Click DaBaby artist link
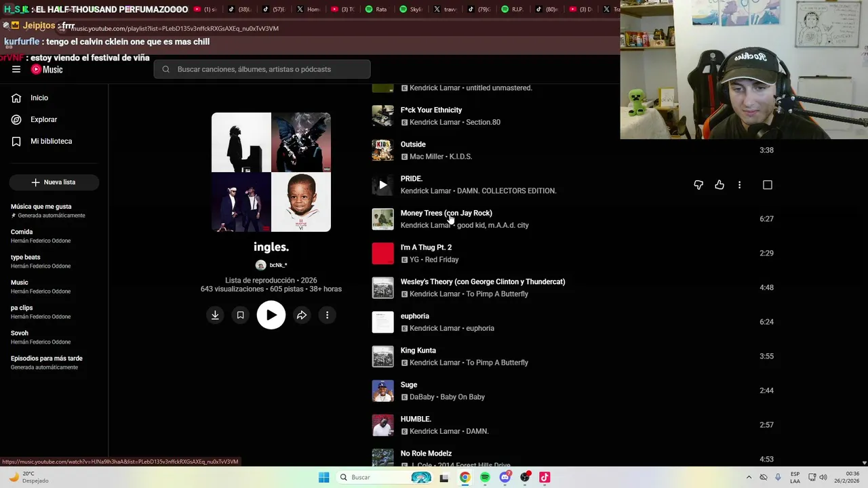This screenshot has width=868, height=488. point(425,397)
